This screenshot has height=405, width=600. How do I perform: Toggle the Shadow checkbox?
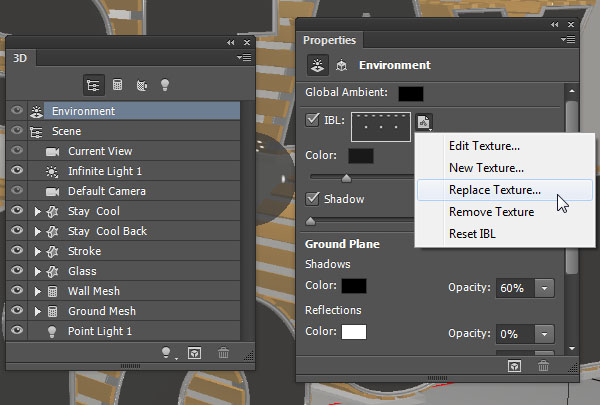pyautogui.click(x=312, y=199)
